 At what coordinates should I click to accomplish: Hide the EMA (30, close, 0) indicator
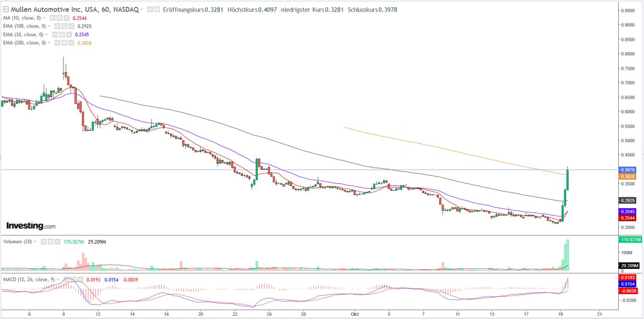[55, 34]
